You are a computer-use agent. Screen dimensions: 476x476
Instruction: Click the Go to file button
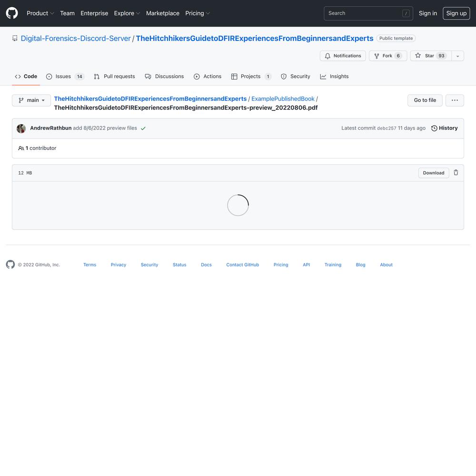coord(425,100)
